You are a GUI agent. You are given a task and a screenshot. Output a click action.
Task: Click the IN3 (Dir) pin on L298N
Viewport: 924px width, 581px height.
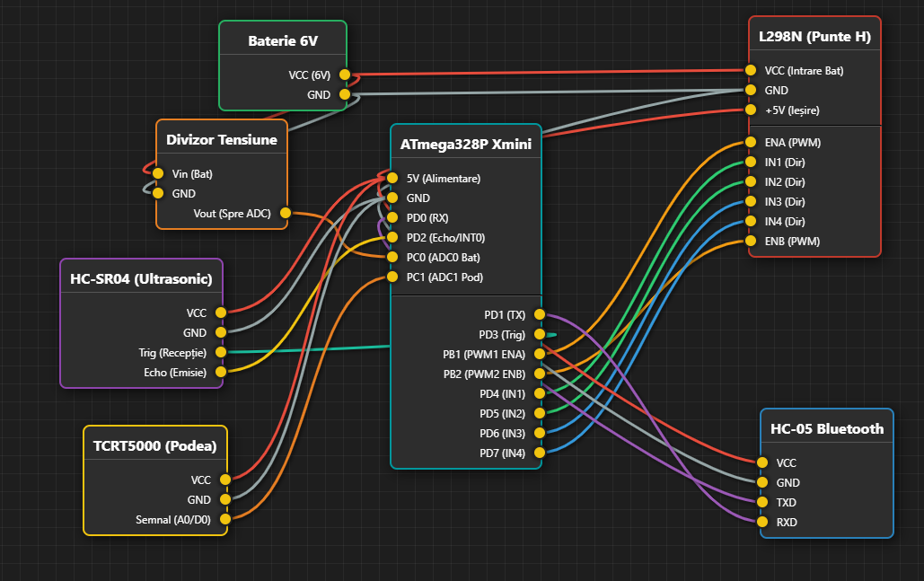[750, 201]
